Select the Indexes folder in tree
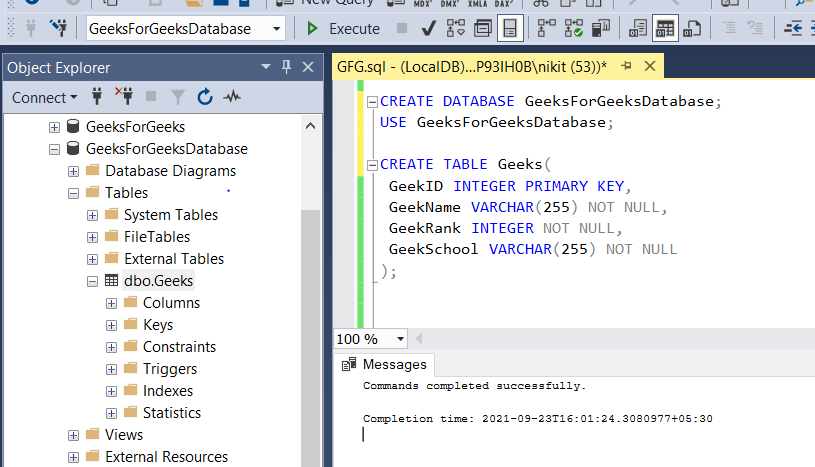 tap(167, 391)
